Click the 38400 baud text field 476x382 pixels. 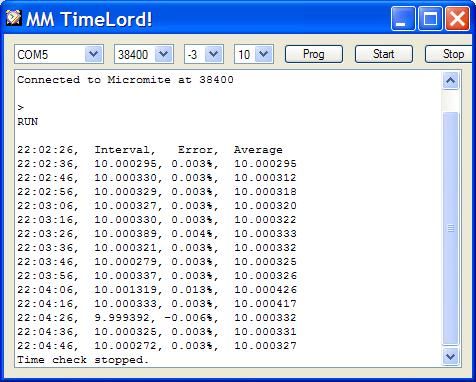(135, 54)
